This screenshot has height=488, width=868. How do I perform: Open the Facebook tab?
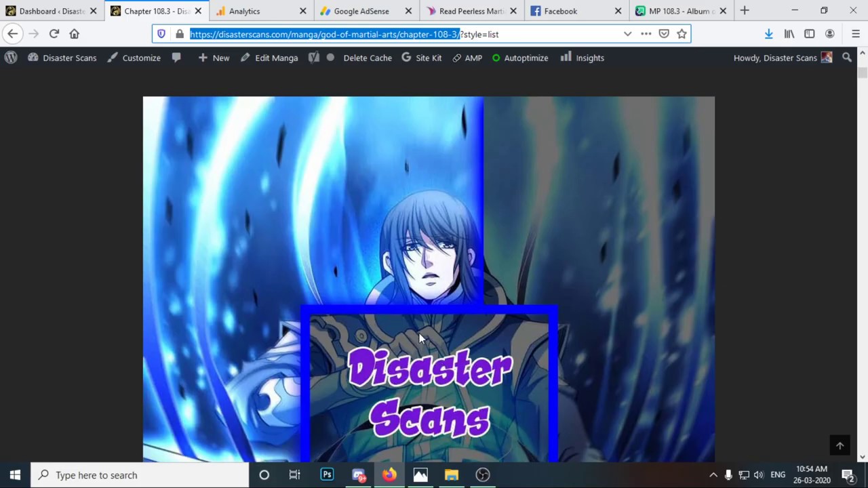[560, 11]
